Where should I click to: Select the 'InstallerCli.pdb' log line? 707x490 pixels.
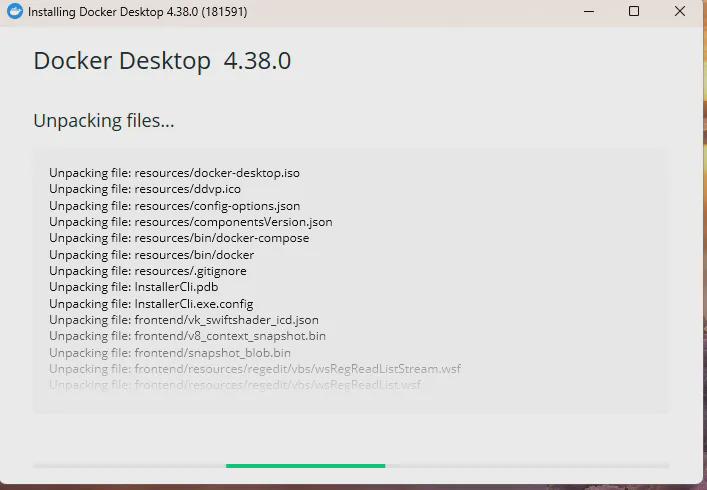[x=133, y=287]
